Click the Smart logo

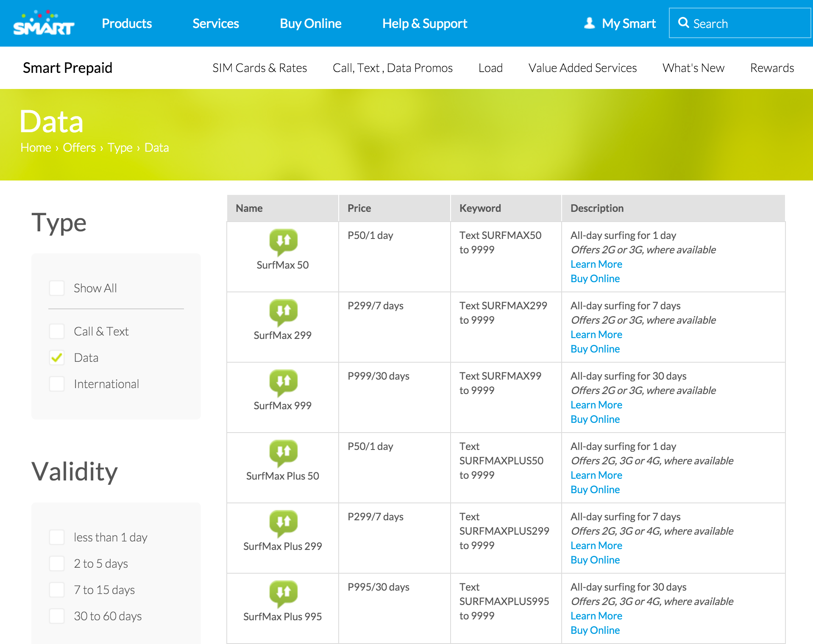pos(44,23)
